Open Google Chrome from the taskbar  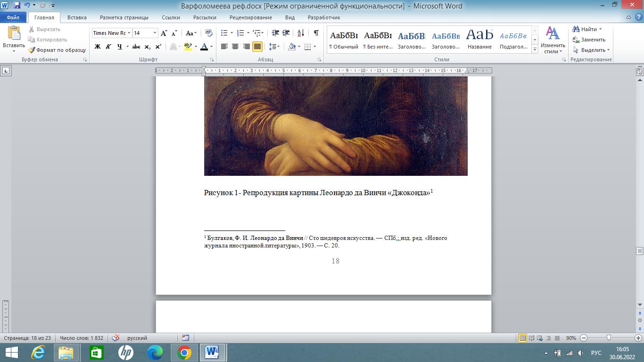tap(184, 353)
